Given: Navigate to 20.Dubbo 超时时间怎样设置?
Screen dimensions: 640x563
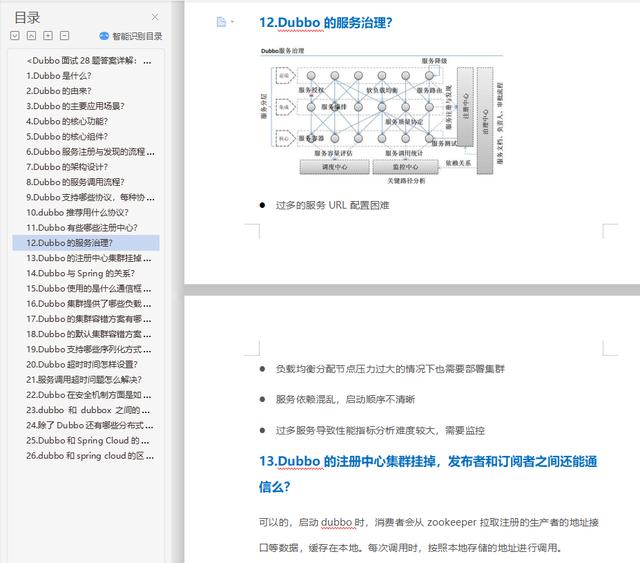Looking at the screenshot, I should [82, 364].
